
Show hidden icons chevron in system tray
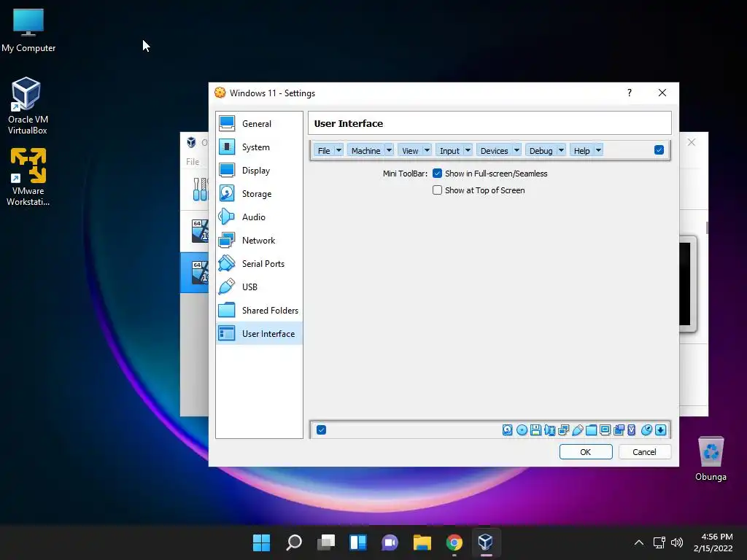(x=639, y=542)
